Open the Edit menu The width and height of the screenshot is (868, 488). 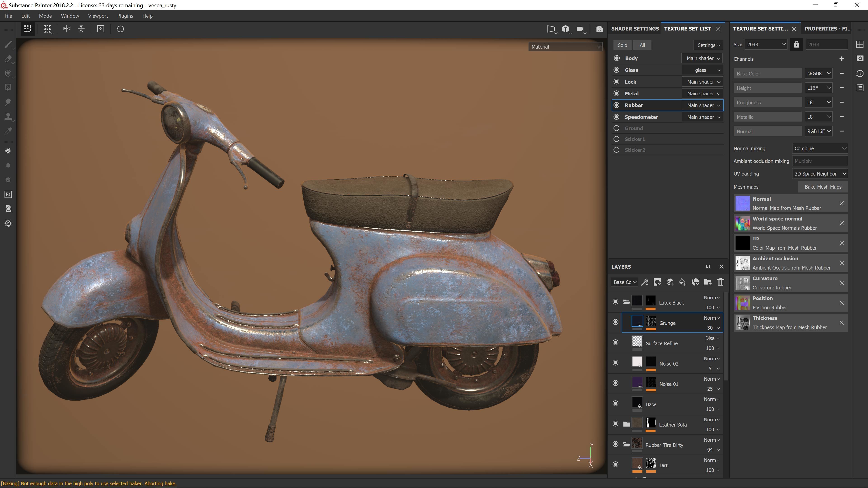click(x=25, y=16)
